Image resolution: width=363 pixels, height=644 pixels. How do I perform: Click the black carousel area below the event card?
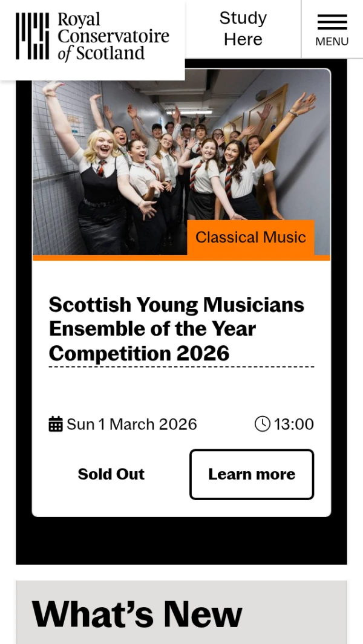coord(181,540)
